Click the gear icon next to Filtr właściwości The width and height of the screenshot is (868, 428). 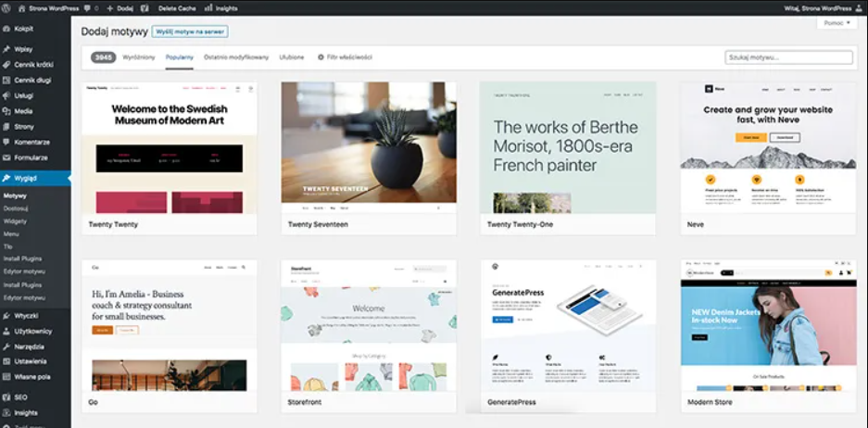pyautogui.click(x=321, y=57)
